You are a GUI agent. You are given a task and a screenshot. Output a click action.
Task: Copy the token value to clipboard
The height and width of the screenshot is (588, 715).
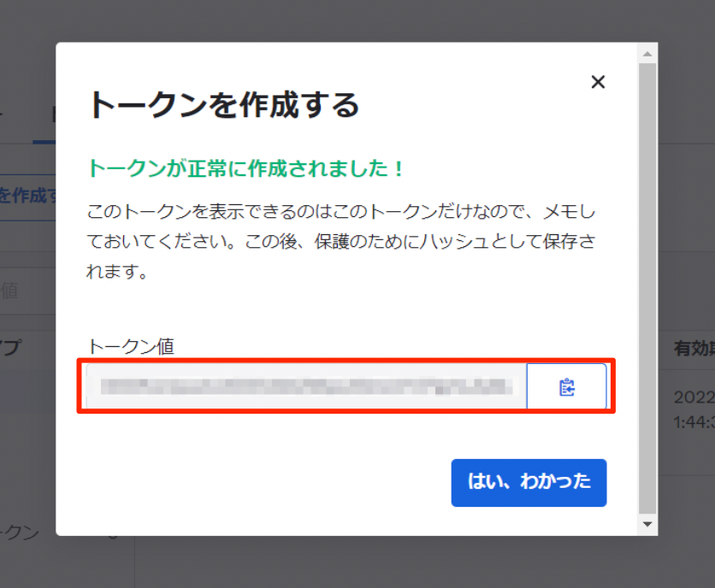(x=566, y=388)
